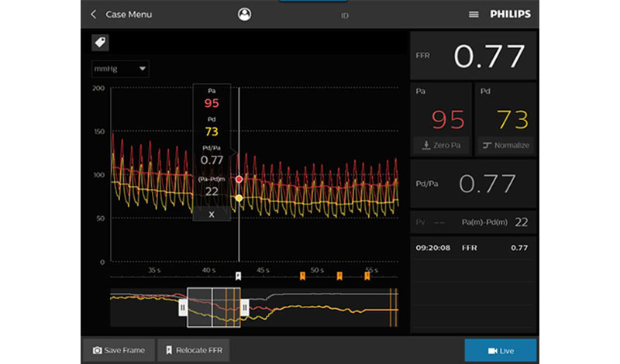Select the first orange bookmark near 49s
The width and height of the screenshot is (620, 364).
coord(302,276)
